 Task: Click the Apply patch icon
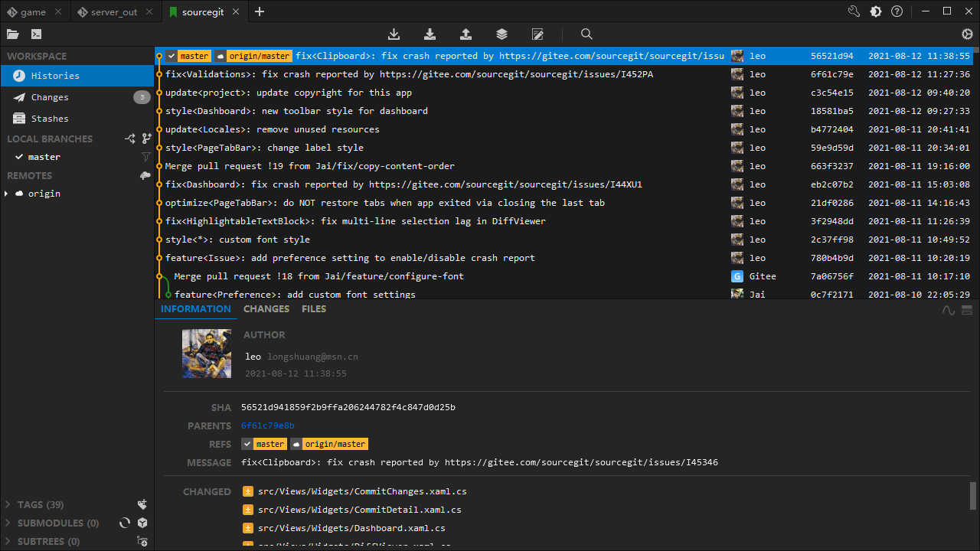pos(537,34)
